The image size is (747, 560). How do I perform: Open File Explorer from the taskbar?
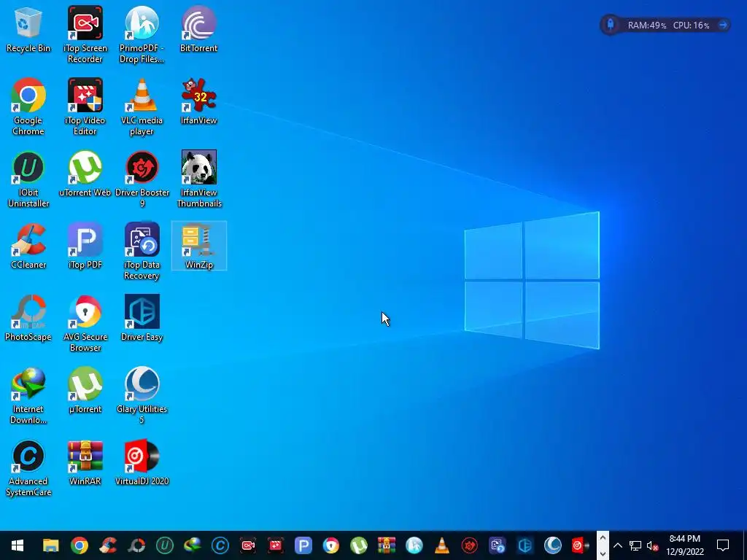click(51, 545)
